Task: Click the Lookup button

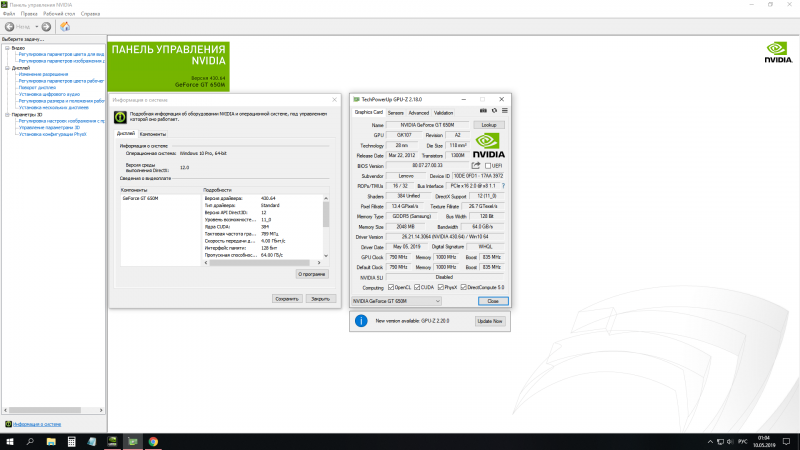Action: coord(489,125)
